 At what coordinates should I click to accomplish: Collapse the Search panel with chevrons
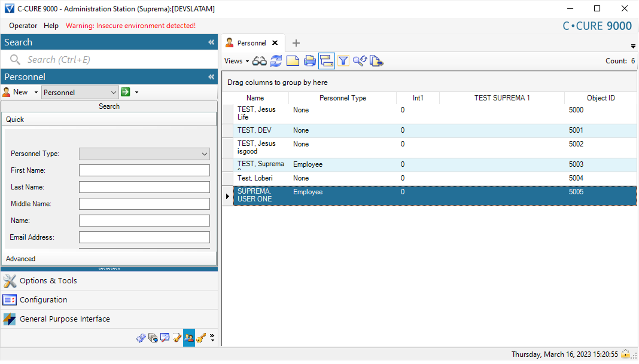(211, 42)
